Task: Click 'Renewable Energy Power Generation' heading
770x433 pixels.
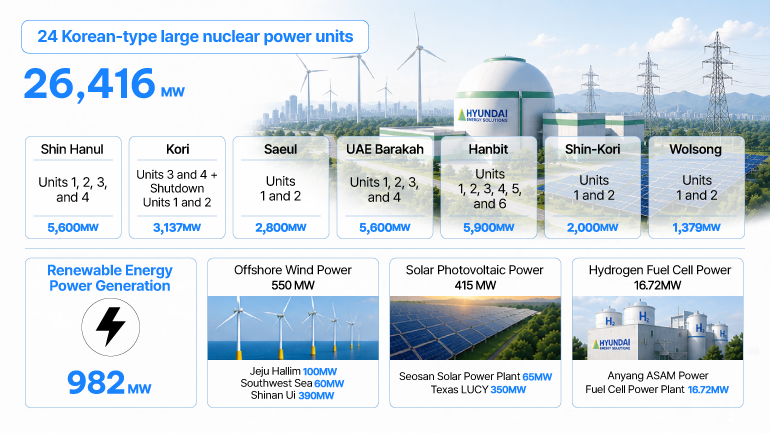Action: [x=110, y=278]
